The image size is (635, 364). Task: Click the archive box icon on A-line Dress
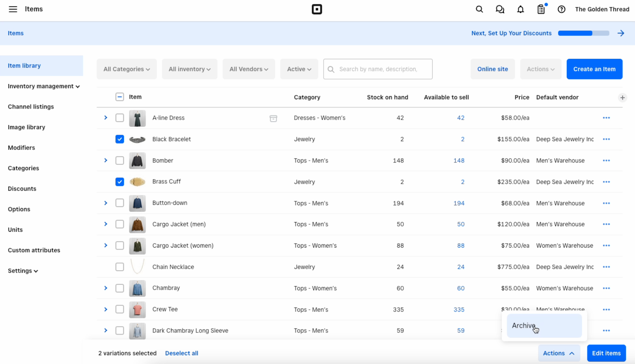[x=273, y=118]
